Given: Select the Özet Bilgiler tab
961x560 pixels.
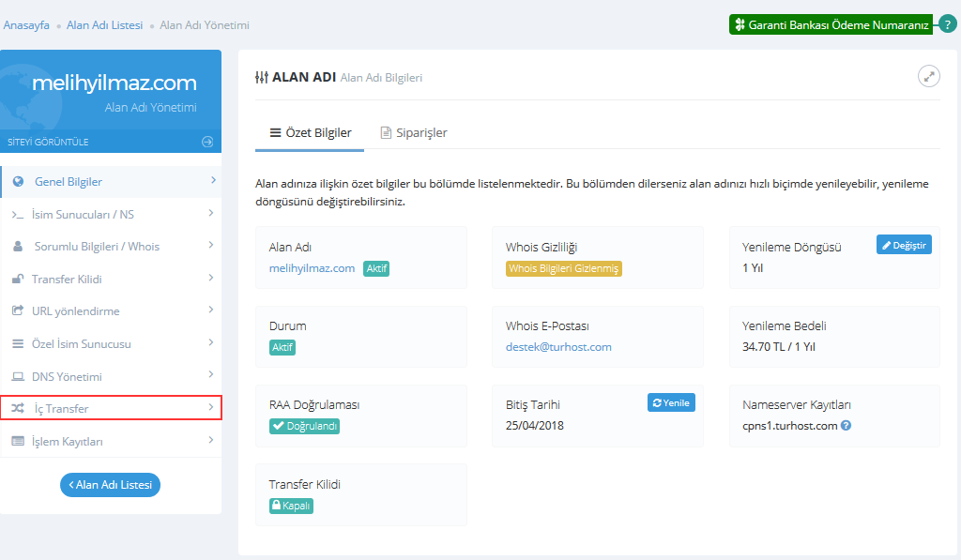Looking at the screenshot, I should (310, 133).
